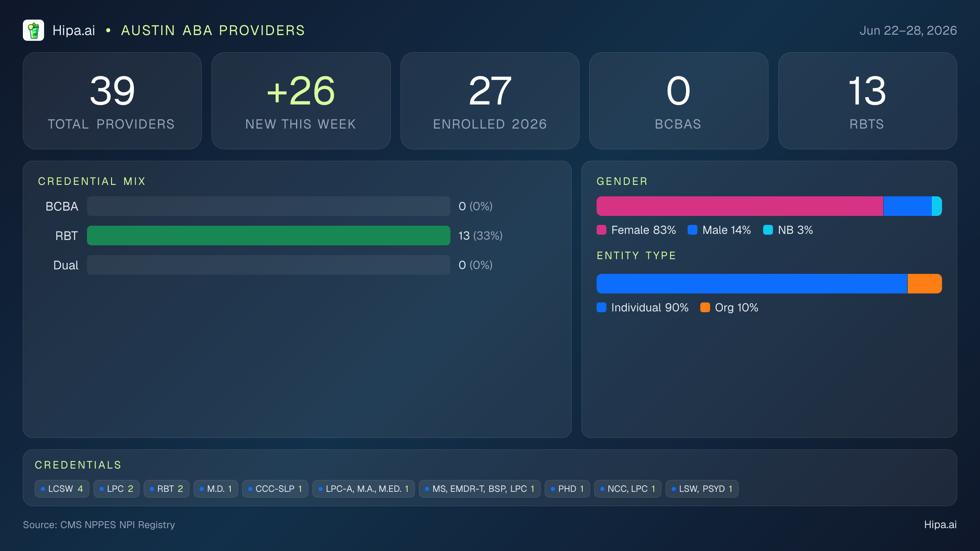Click the Org 10% legend label
The width and height of the screenshot is (980, 551).
(737, 307)
